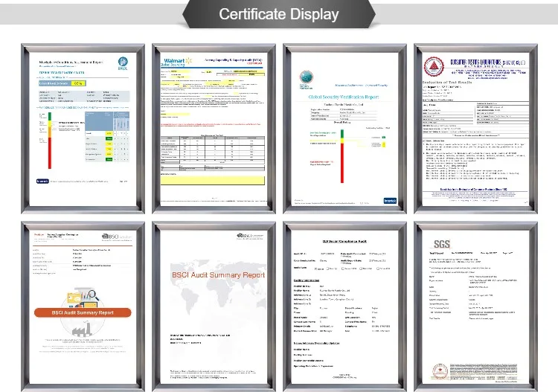Open the SGS test report certificate
The width and height of the screenshot is (558, 392).
tap(476, 306)
